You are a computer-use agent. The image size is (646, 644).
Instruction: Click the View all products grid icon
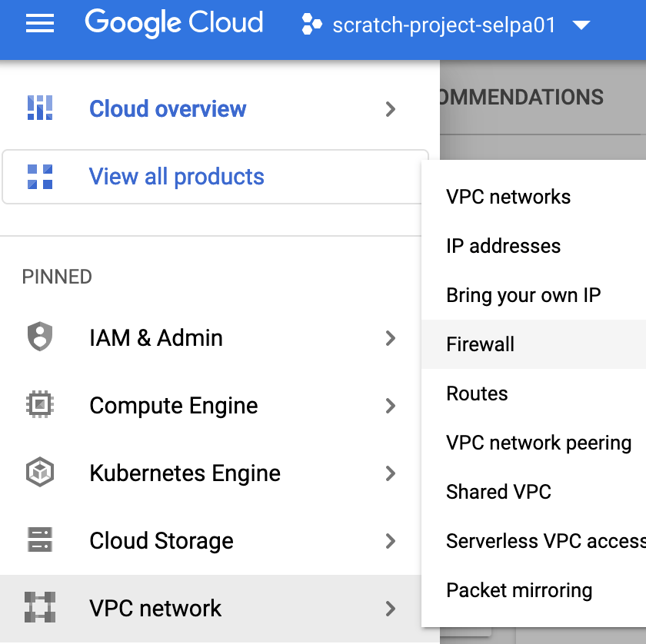(x=39, y=177)
